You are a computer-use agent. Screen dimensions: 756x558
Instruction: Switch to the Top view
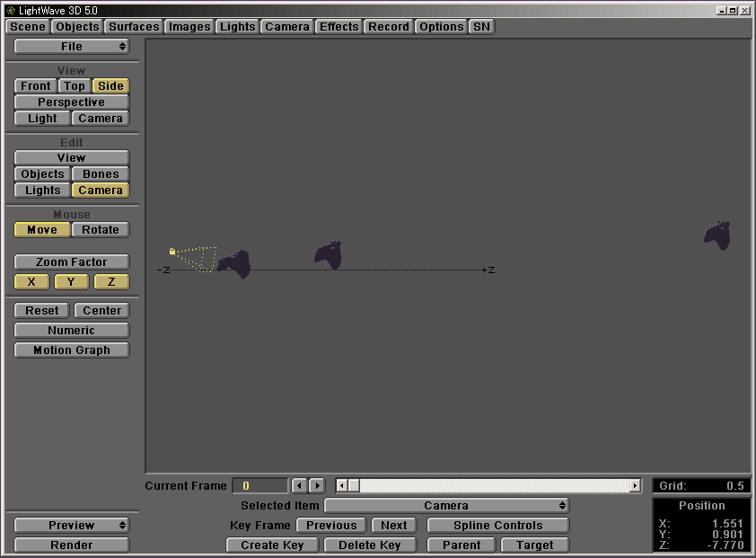pos(74,85)
